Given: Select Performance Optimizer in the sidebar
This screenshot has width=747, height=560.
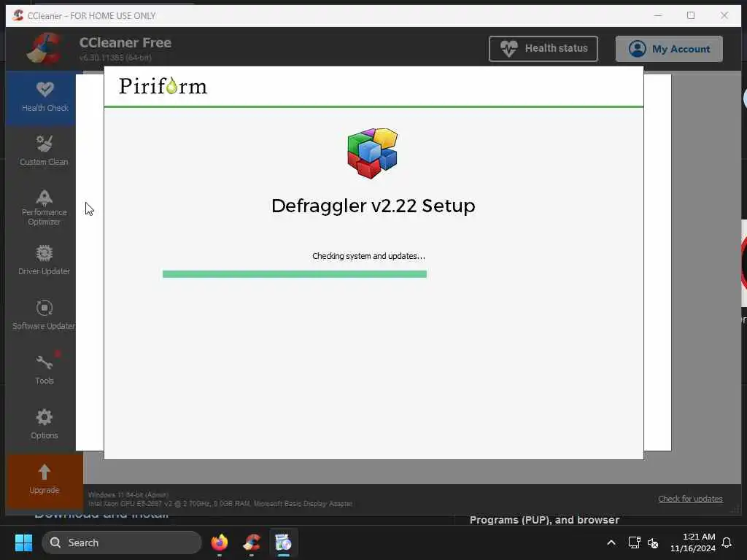Looking at the screenshot, I should [44, 208].
